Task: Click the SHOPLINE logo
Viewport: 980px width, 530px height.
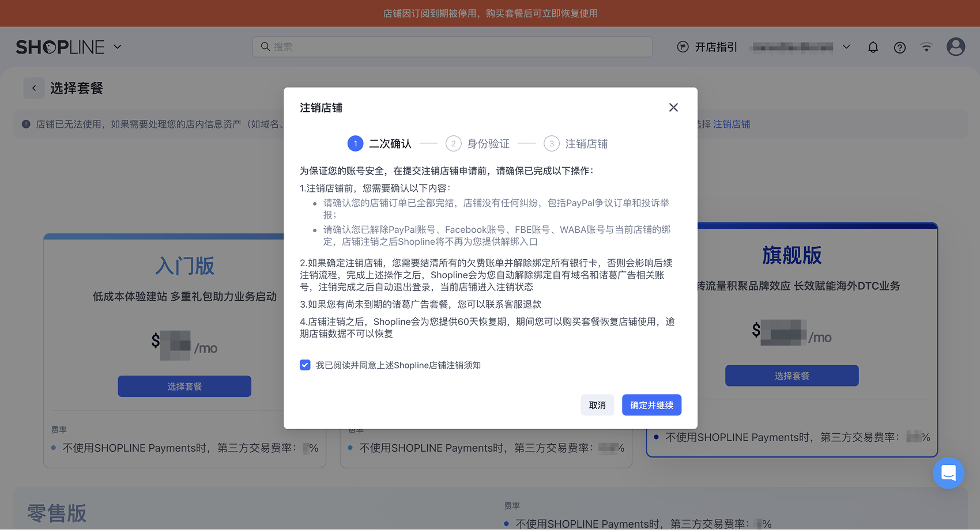Action: 61,47
